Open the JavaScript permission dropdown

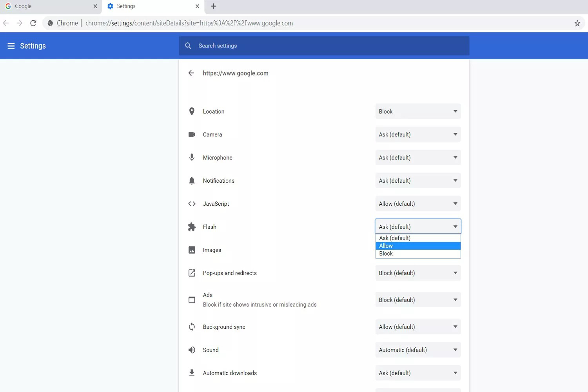tap(418, 204)
